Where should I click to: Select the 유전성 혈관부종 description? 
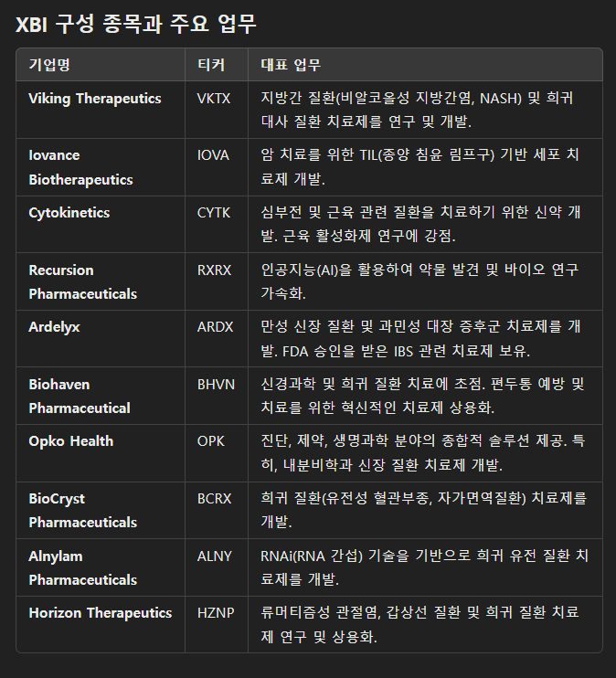[x=424, y=510]
